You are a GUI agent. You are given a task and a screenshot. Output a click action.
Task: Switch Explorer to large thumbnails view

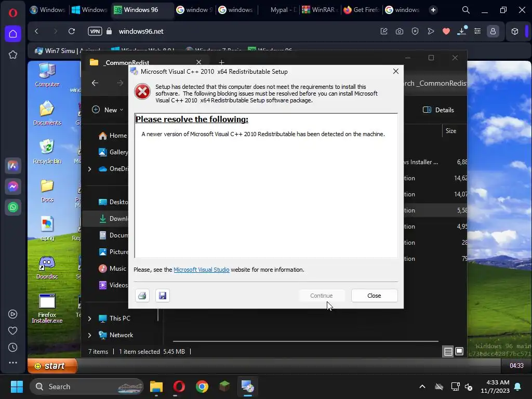tap(459, 352)
